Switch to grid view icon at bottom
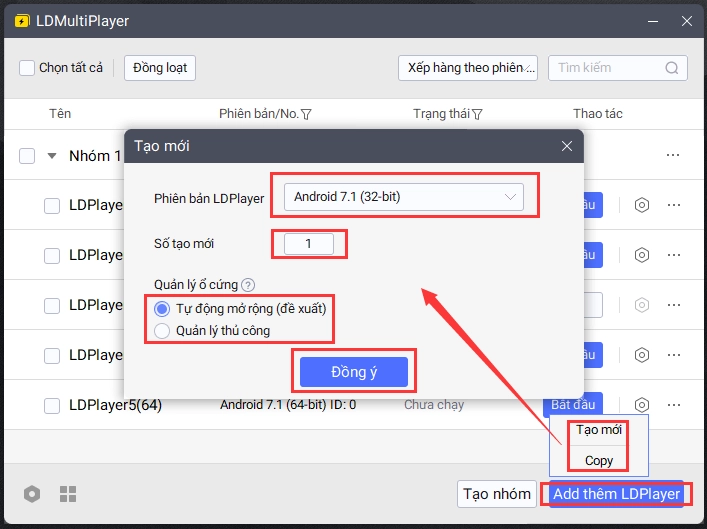Screen dimensions: 707x529 (x=68, y=494)
